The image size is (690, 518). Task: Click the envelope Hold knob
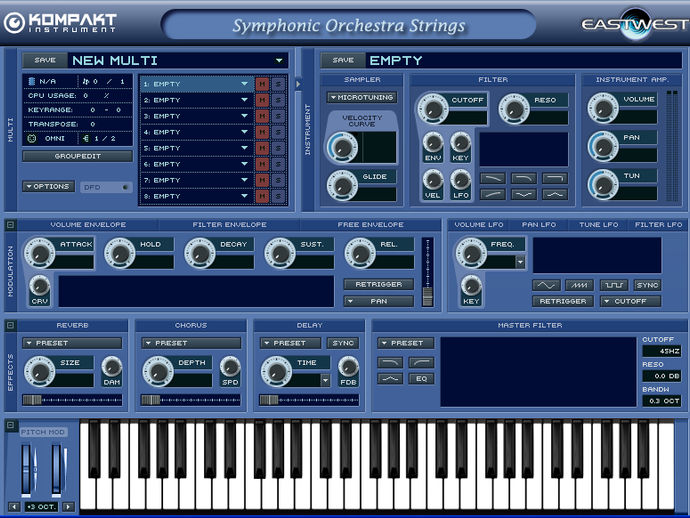119,253
